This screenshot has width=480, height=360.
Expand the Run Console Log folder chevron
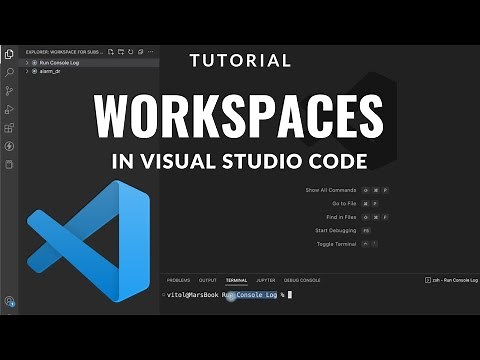click(x=27, y=63)
